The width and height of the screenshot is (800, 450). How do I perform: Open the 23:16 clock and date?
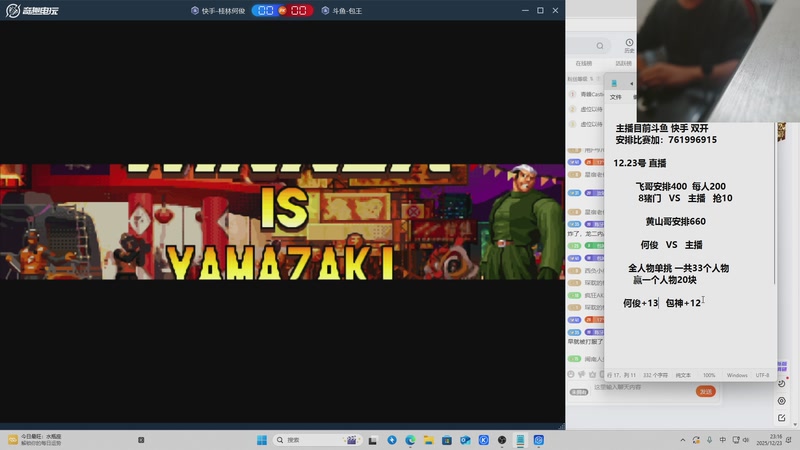(771, 440)
